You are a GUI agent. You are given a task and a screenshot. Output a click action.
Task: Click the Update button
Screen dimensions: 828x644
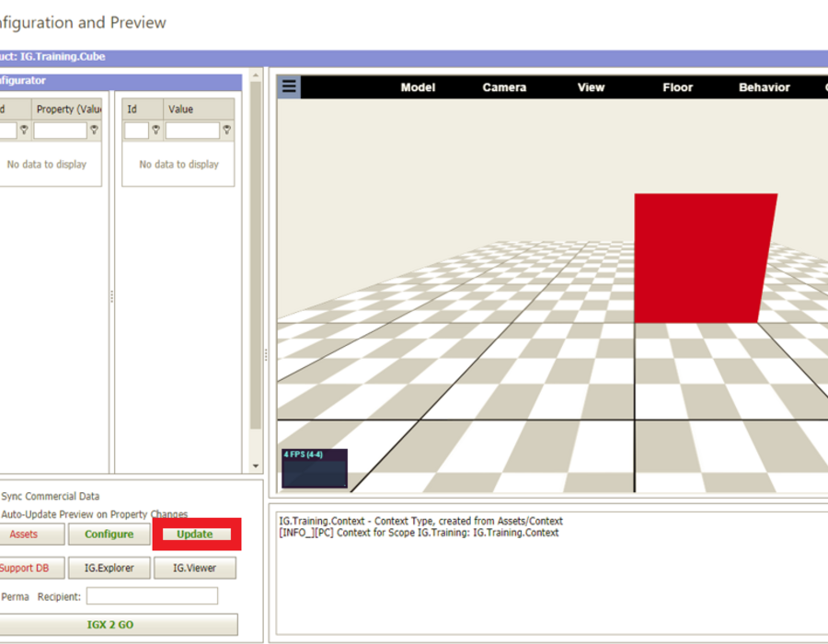[x=197, y=535]
